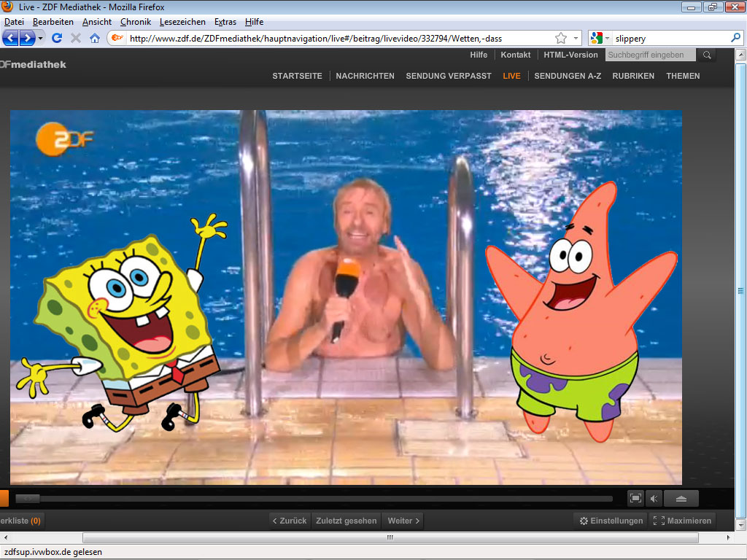Click the video progress bar
747x560 pixels.
pyautogui.click(x=314, y=499)
